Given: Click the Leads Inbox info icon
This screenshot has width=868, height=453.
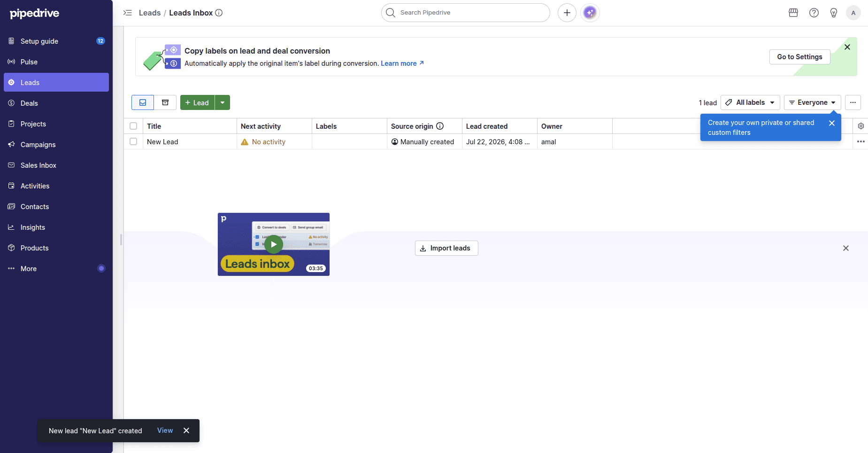Looking at the screenshot, I should (x=219, y=13).
